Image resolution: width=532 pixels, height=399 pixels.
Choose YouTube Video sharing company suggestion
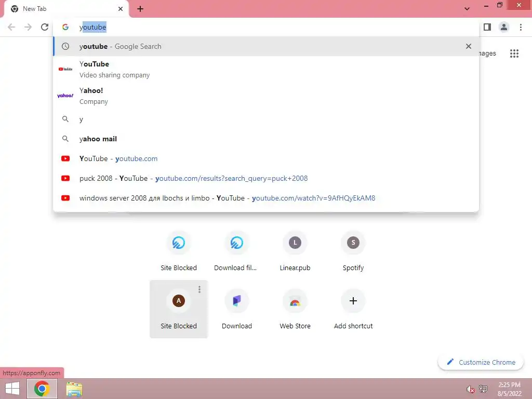pos(266,69)
